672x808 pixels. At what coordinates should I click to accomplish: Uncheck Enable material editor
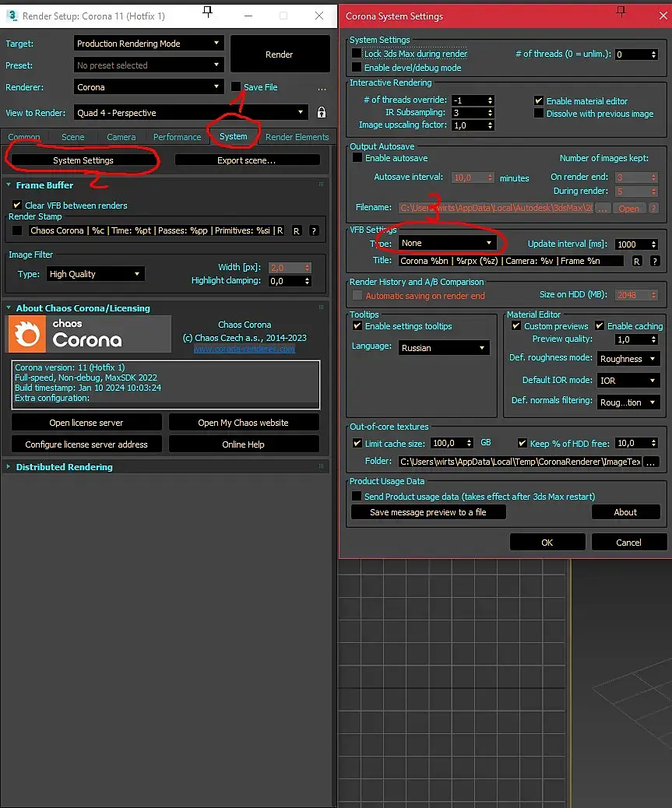tap(539, 100)
